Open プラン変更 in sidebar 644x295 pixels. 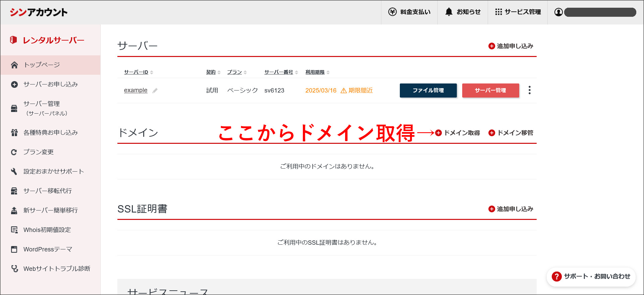(50, 152)
